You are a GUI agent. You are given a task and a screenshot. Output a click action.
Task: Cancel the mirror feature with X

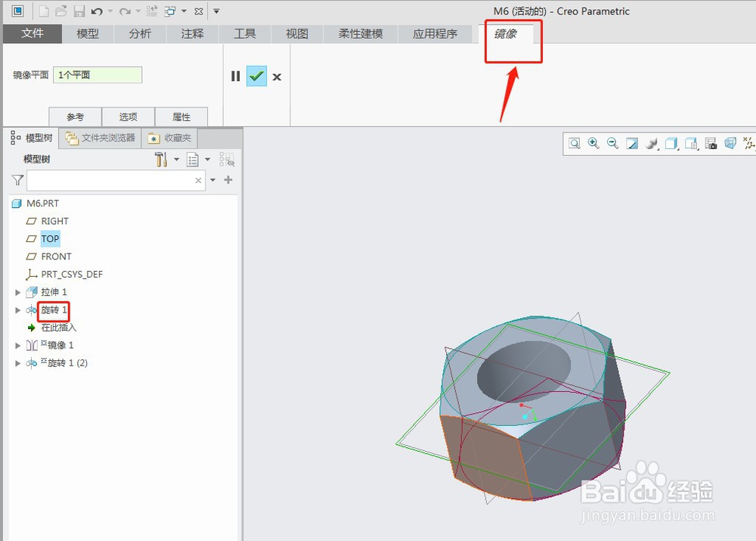277,76
